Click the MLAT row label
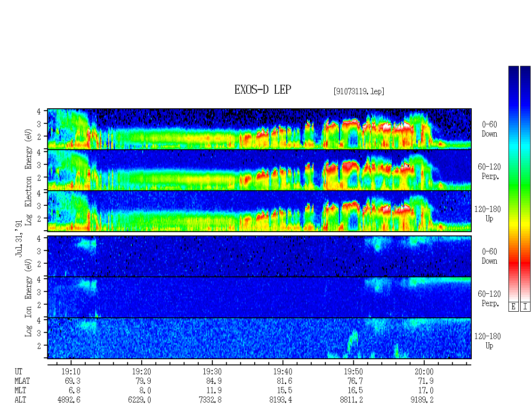 [x=22, y=381]
